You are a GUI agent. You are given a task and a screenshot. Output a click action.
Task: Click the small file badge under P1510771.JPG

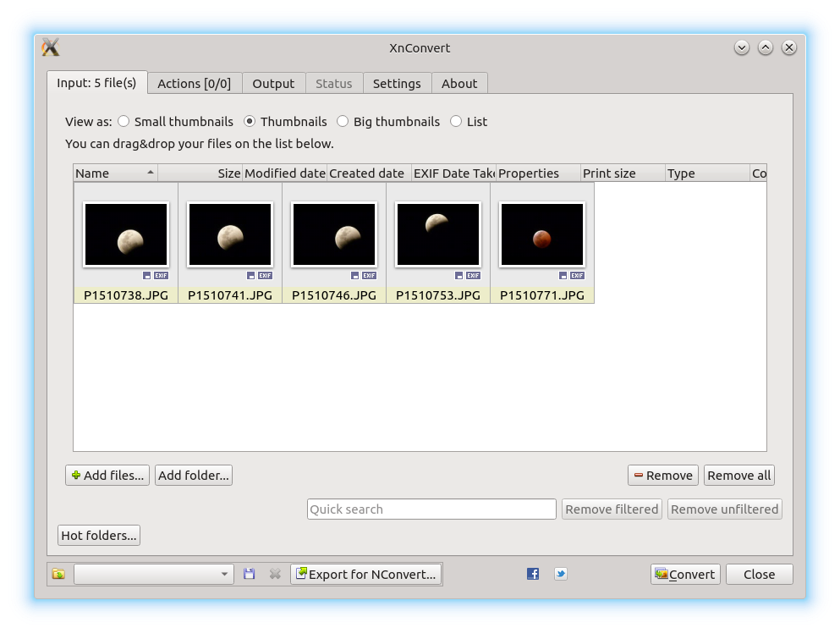(563, 276)
